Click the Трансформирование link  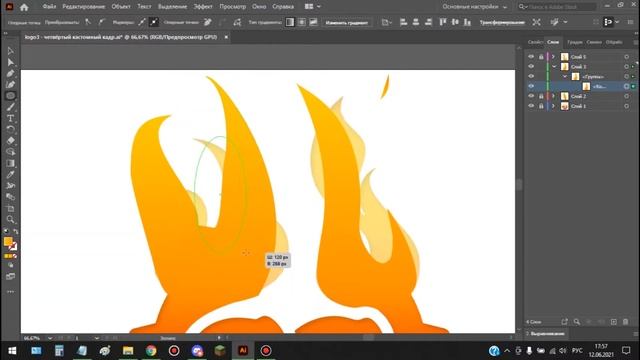[502, 22]
